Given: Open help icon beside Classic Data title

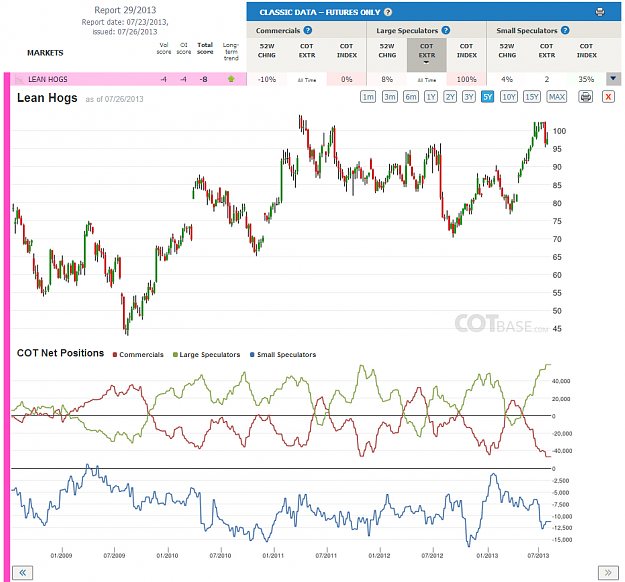Looking at the screenshot, I should coord(388,12).
